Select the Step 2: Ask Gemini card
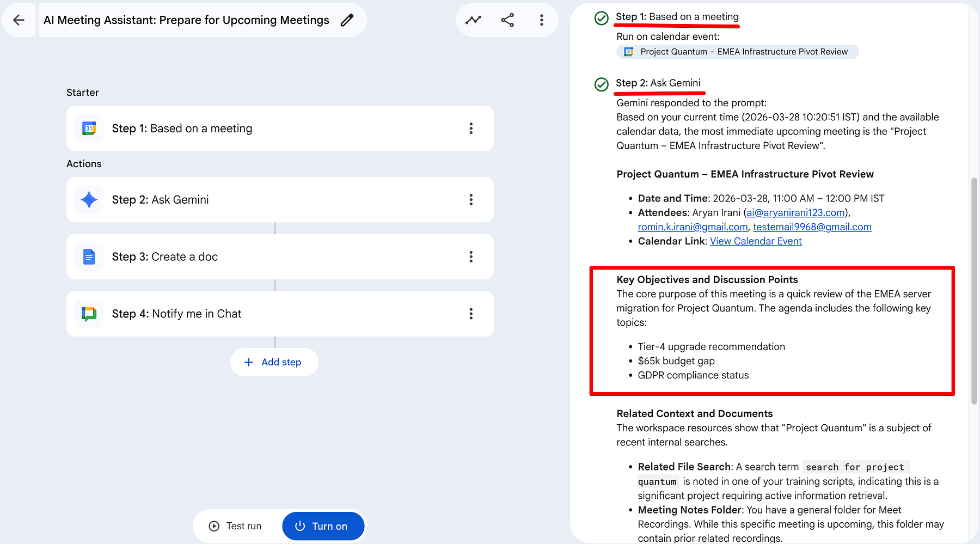The width and height of the screenshot is (980, 544). pos(280,200)
